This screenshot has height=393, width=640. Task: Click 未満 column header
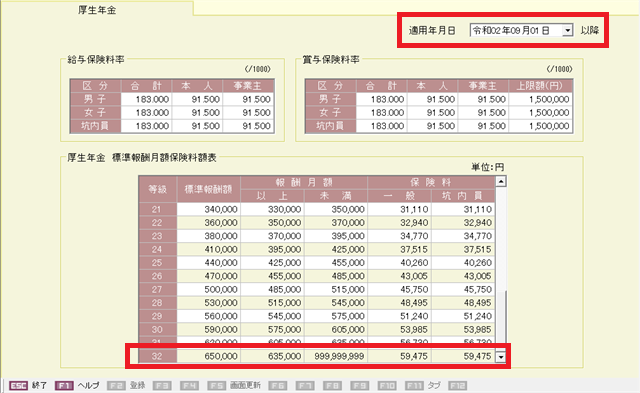pos(336,196)
